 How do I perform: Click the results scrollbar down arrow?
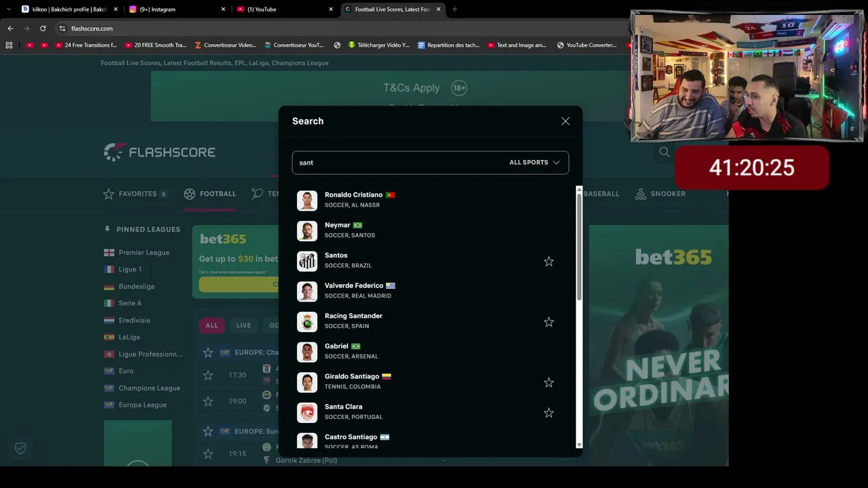[x=579, y=445]
